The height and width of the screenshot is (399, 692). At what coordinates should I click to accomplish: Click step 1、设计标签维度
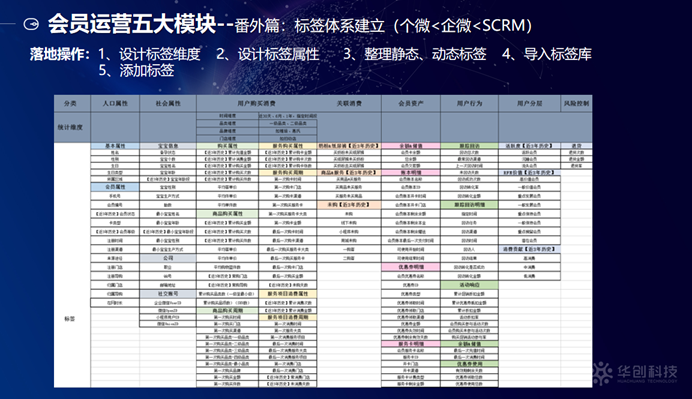click(x=149, y=54)
